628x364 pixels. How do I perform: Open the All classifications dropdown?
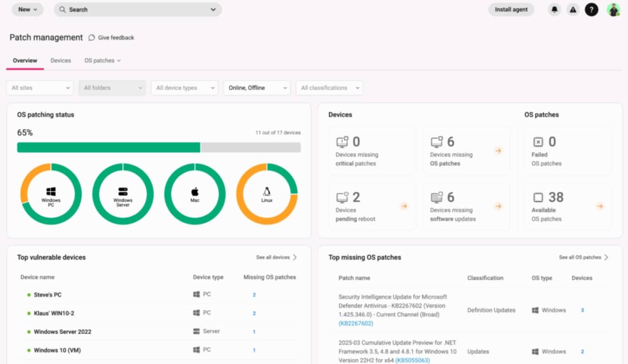tap(329, 88)
